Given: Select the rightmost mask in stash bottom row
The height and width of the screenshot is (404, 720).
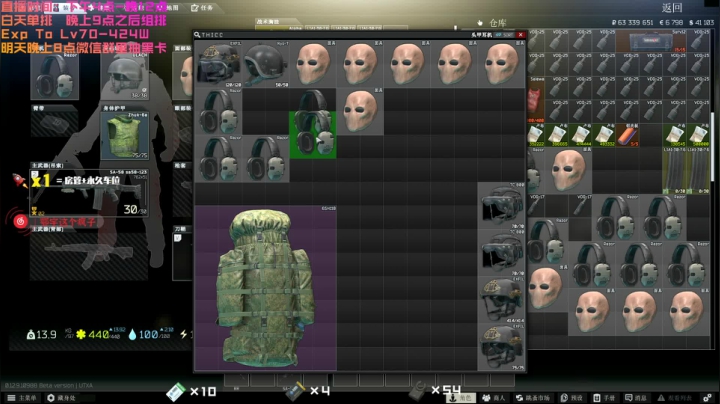Looking at the screenshot, I should [x=686, y=312].
